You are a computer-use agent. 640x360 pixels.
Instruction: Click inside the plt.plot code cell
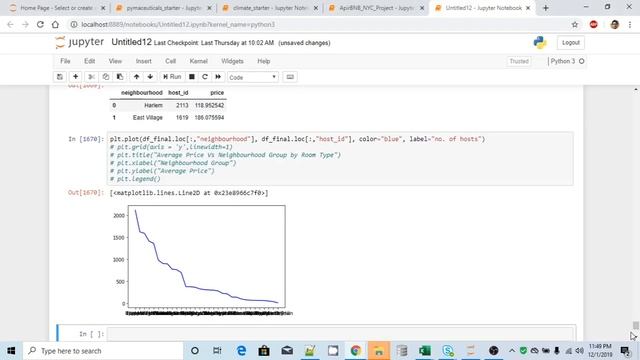coord(340,159)
